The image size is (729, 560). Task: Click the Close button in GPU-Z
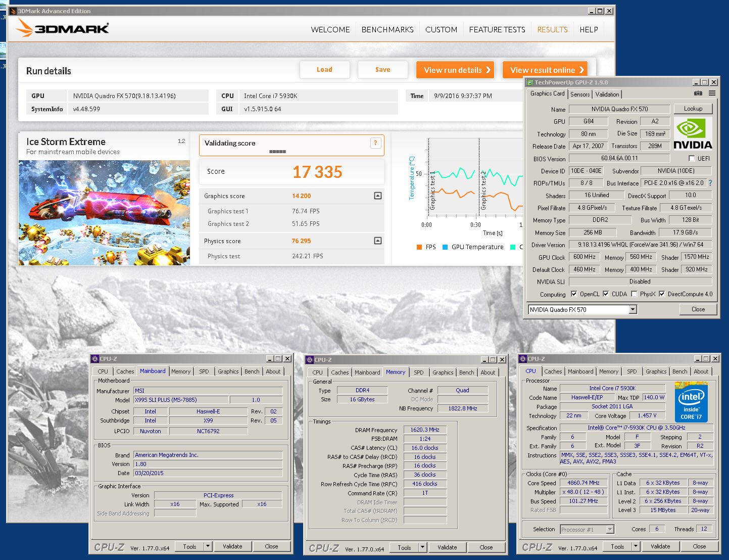click(698, 309)
